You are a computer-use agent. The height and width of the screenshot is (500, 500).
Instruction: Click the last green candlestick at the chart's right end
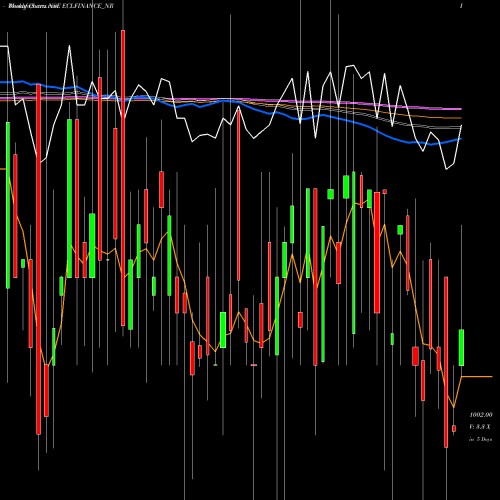tap(461, 347)
